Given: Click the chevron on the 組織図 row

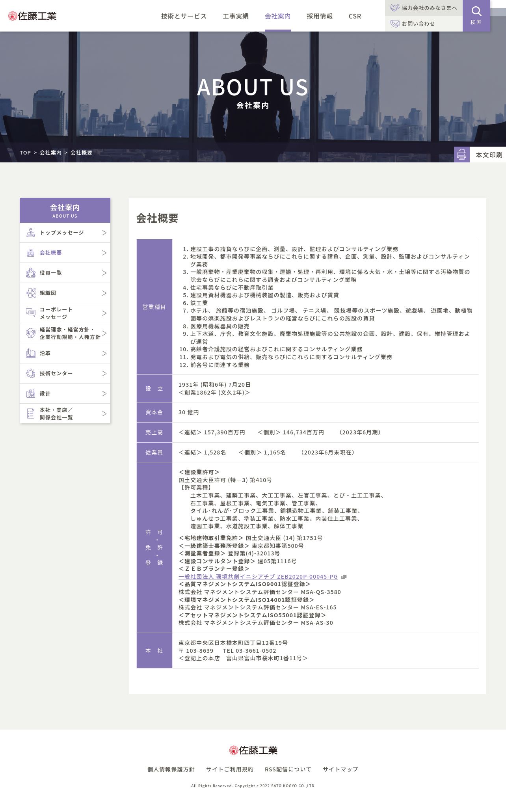Looking at the screenshot, I should tap(104, 293).
